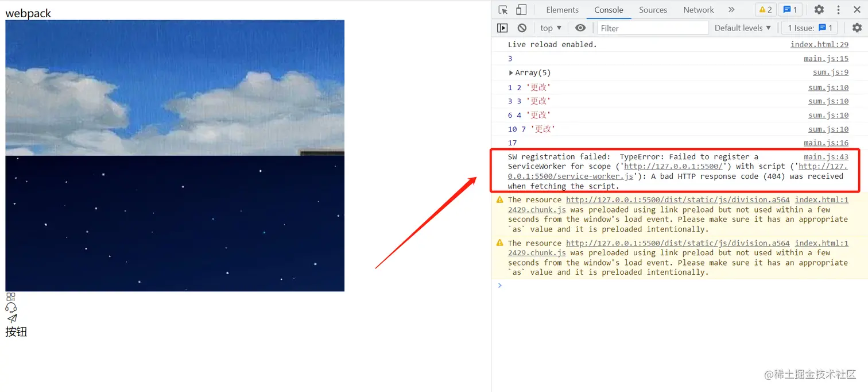
Task: Click the console prompt input line
Action: click(x=679, y=286)
